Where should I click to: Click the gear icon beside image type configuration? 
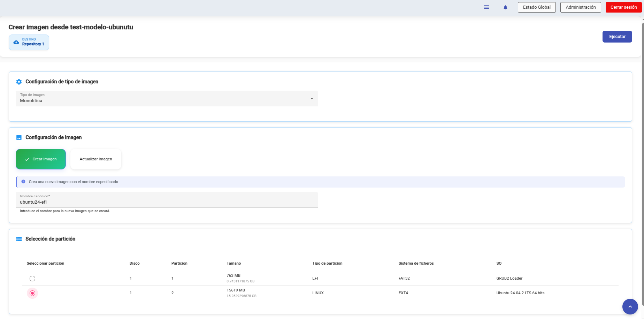coord(19,82)
